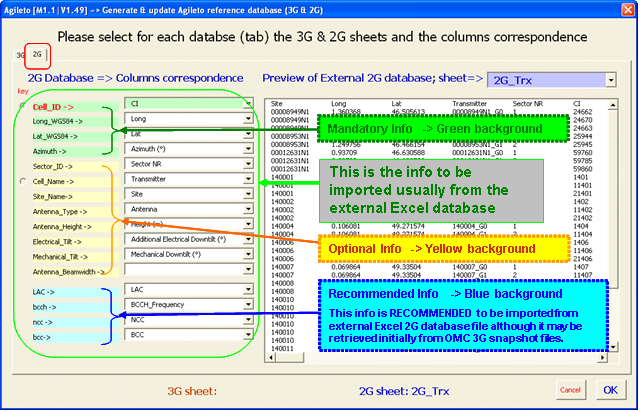Open the Azimuth (°) column dropdown
The width and height of the screenshot is (640, 412).
(x=247, y=148)
